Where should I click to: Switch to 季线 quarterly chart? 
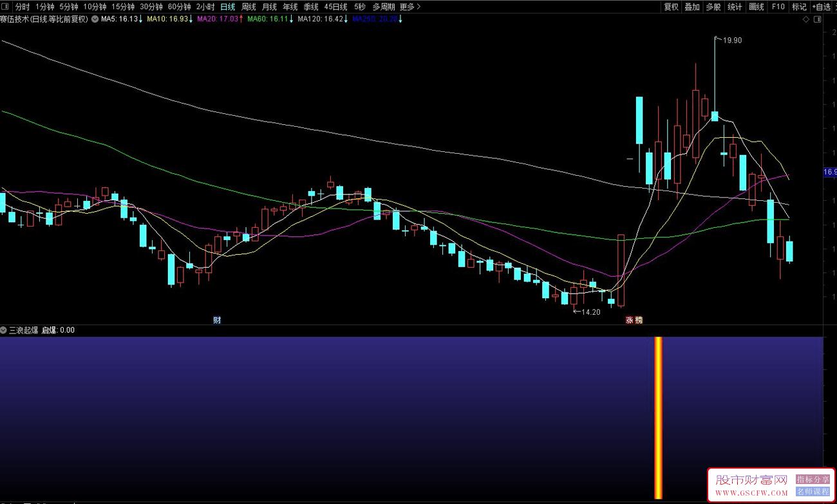(311, 6)
